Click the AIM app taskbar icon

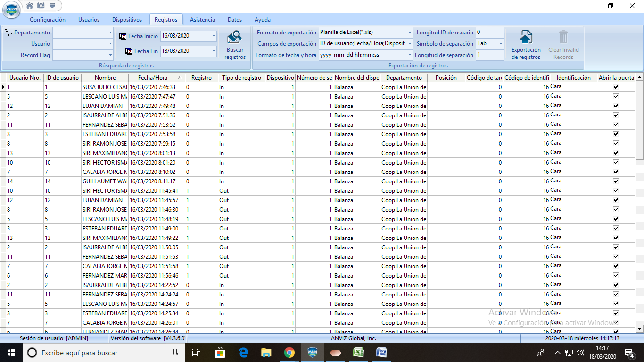click(313, 353)
